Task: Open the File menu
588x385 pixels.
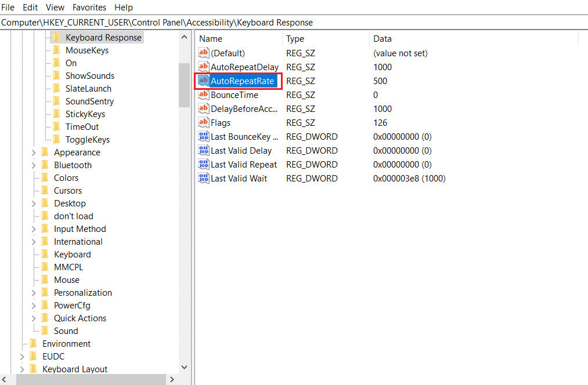Action: point(8,7)
